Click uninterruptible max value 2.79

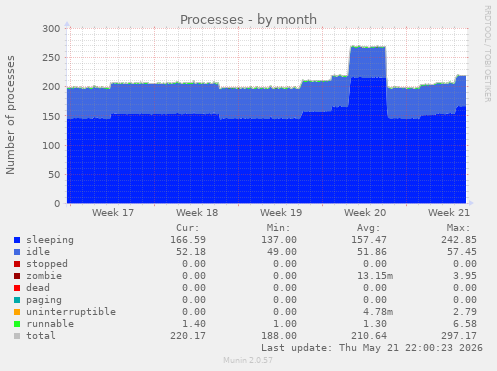point(465,312)
